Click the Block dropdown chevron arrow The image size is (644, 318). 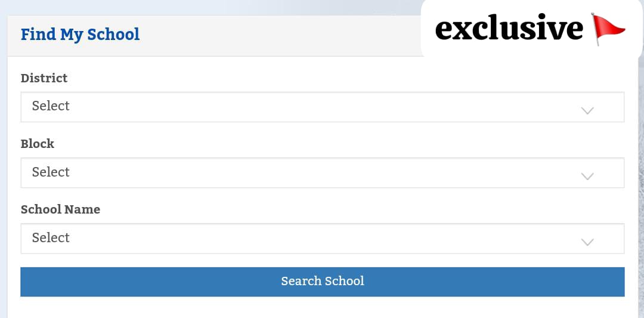587,176
